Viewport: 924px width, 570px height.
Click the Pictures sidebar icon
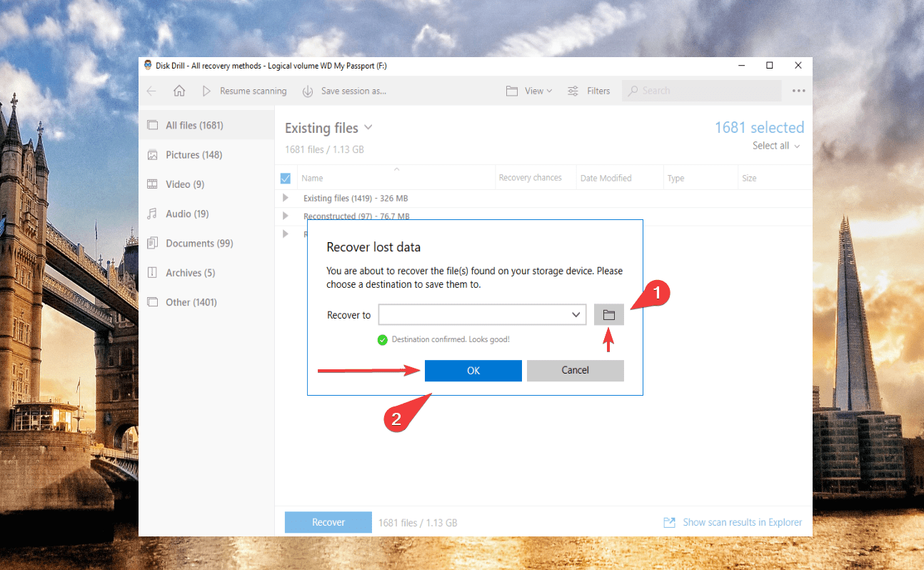point(152,155)
